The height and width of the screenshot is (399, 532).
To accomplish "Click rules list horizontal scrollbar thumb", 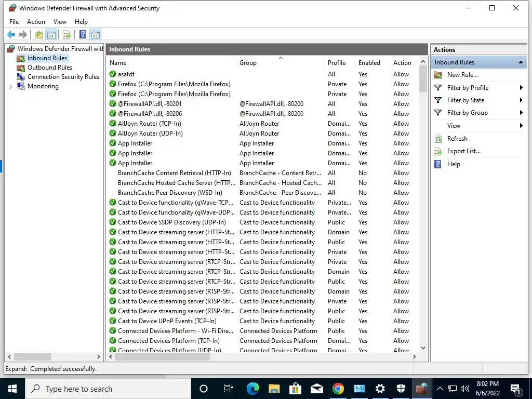I will click(x=163, y=356).
